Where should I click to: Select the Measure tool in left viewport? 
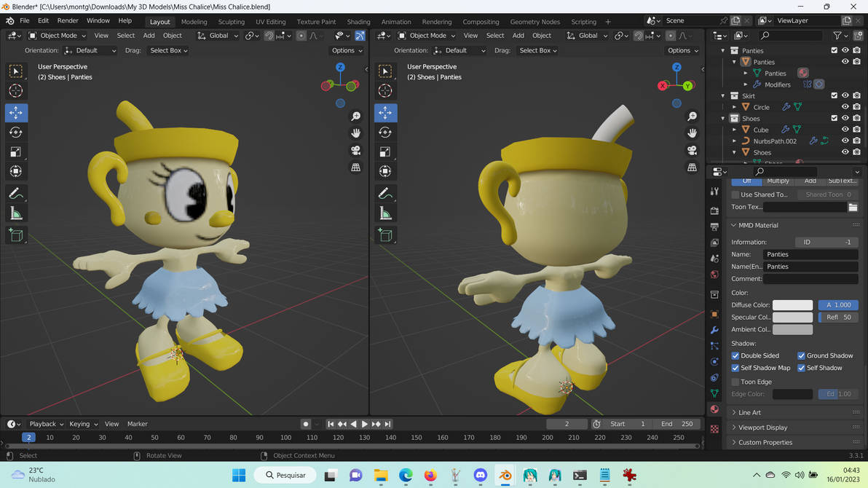click(16, 213)
